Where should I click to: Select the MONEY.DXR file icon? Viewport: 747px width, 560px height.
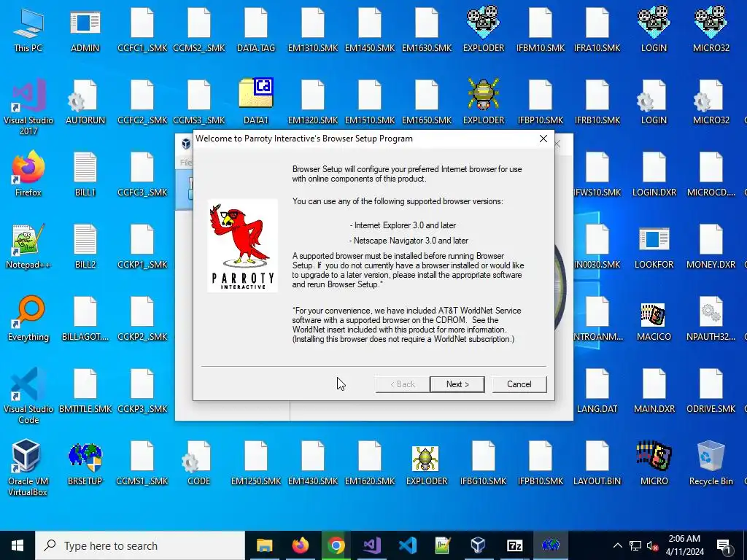[711, 246]
